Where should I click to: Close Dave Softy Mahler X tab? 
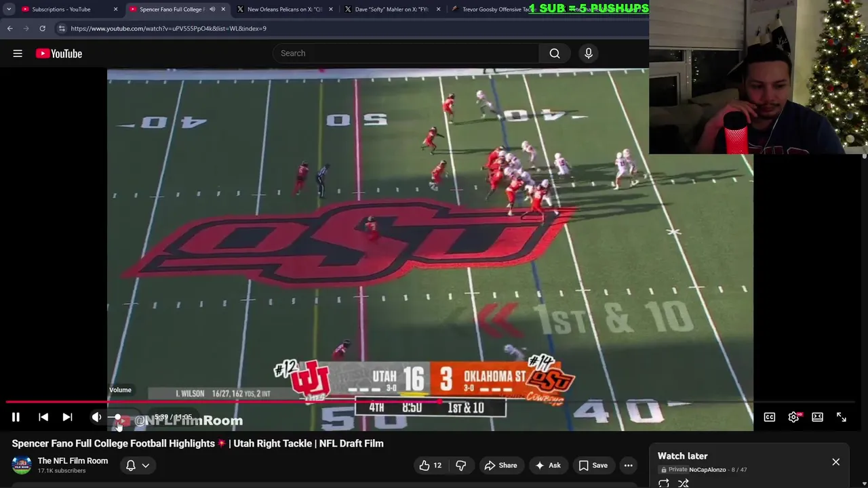pyautogui.click(x=438, y=9)
